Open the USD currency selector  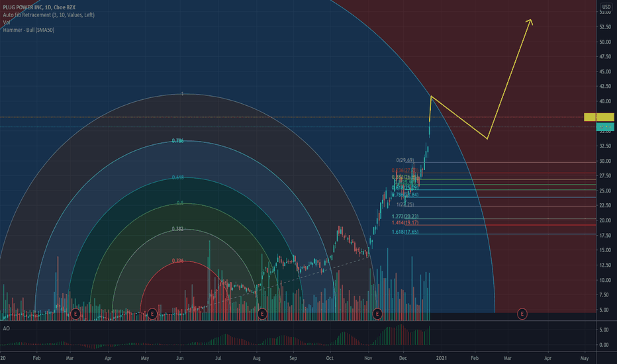click(606, 7)
